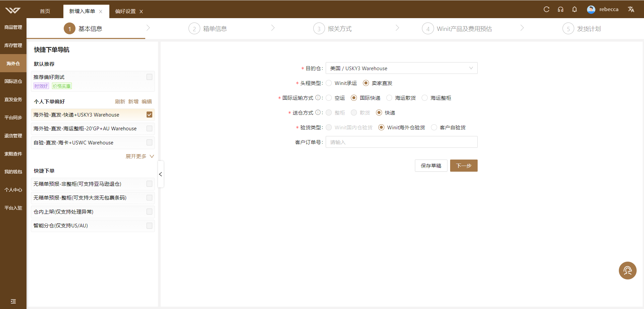Screen dimensions: 644x309
Task: Open 国际送仓 in sidebar
Action: pos(13,81)
